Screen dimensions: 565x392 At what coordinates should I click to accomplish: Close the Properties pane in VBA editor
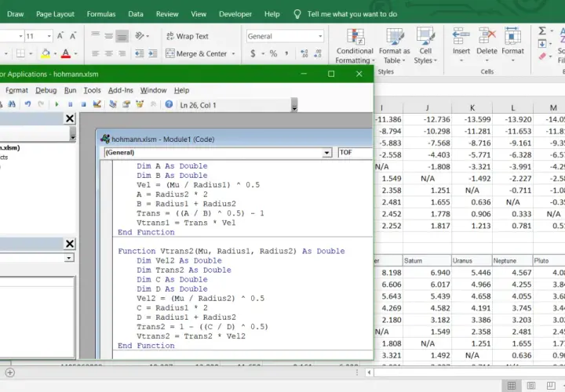click(70, 244)
